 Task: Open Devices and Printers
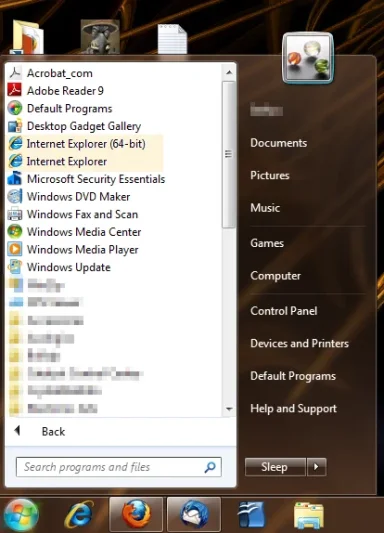click(299, 343)
